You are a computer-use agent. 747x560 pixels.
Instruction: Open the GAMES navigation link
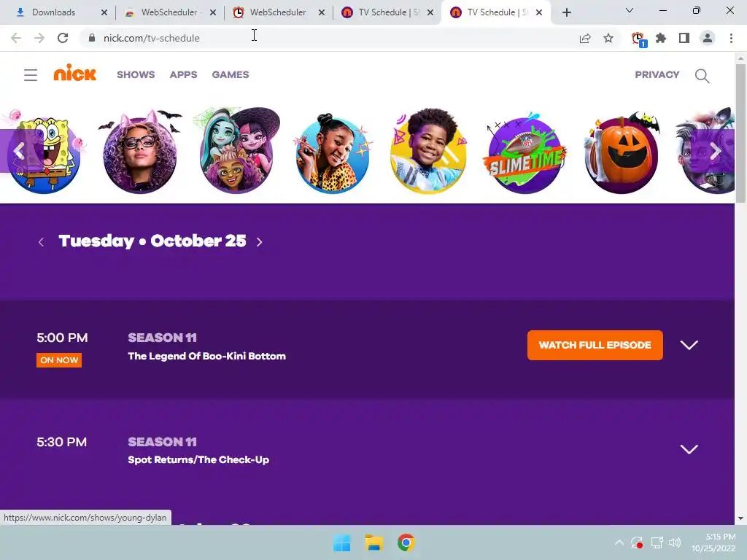[231, 75]
